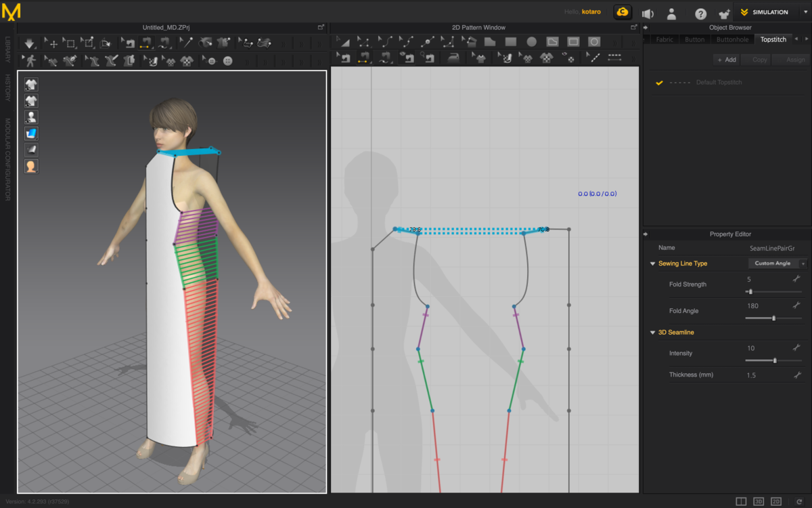Image resolution: width=812 pixels, height=508 pixels.
Task: Click the Simulate down-arrow icon in 3D toolbar
Action: tap(30, 43)
